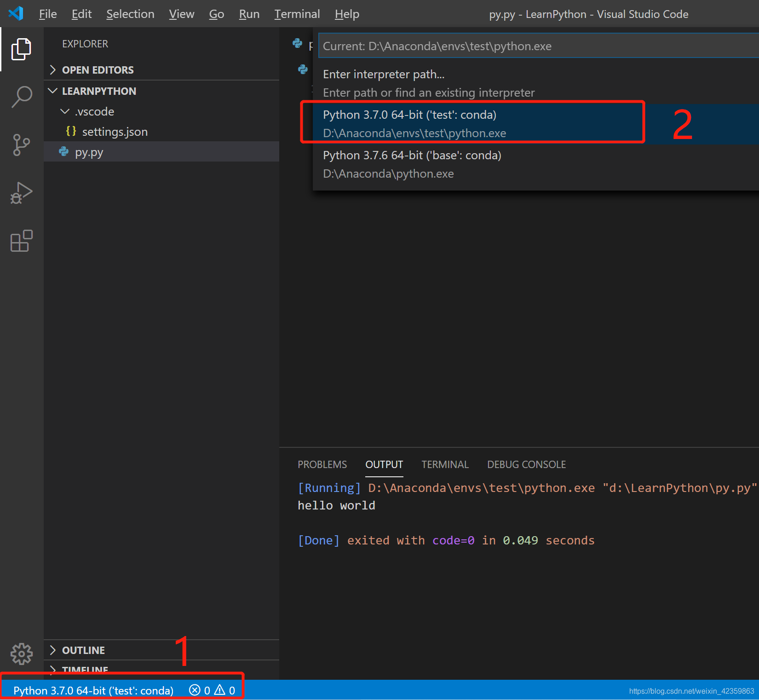Viewport: 759px width, 700px height.
Task: Switch to the TERMINAL panel tab
Action: click(x=445, y=464)
